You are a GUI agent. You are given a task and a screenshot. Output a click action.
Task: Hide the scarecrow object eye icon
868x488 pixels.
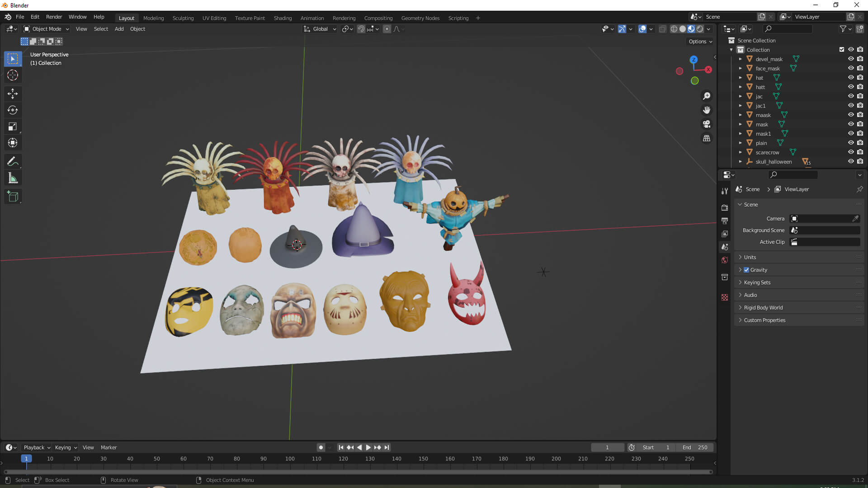point(851,152)
